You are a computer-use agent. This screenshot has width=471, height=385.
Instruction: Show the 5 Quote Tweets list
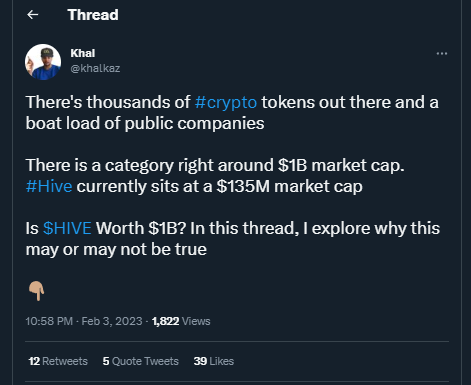tap(141, 361)
